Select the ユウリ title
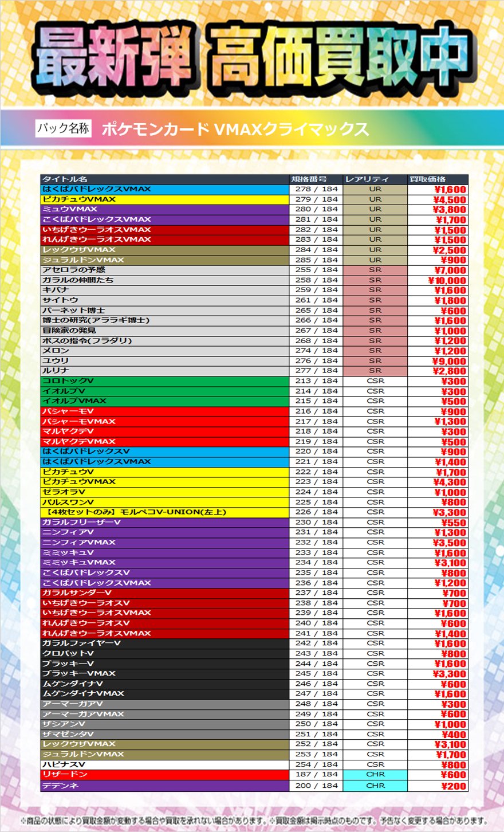 (x=165, y=361)
